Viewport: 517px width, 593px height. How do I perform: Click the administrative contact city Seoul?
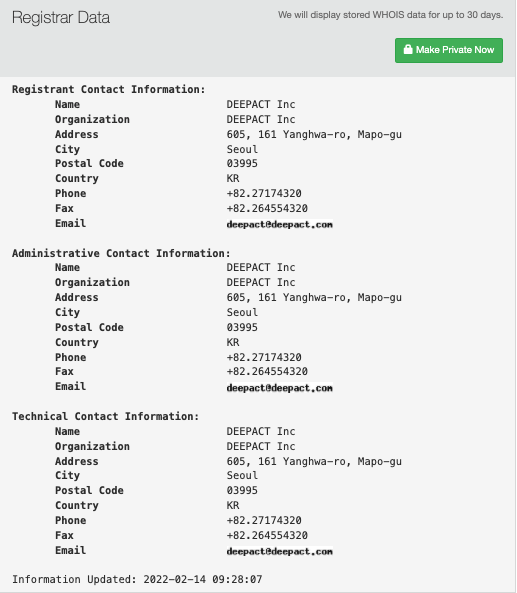point(242,312)
